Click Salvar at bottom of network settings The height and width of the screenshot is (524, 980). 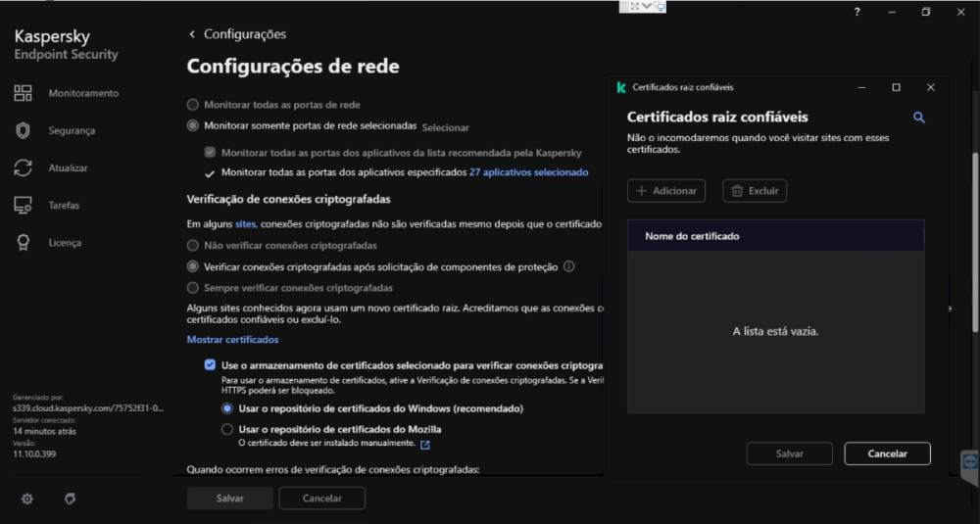230,499
